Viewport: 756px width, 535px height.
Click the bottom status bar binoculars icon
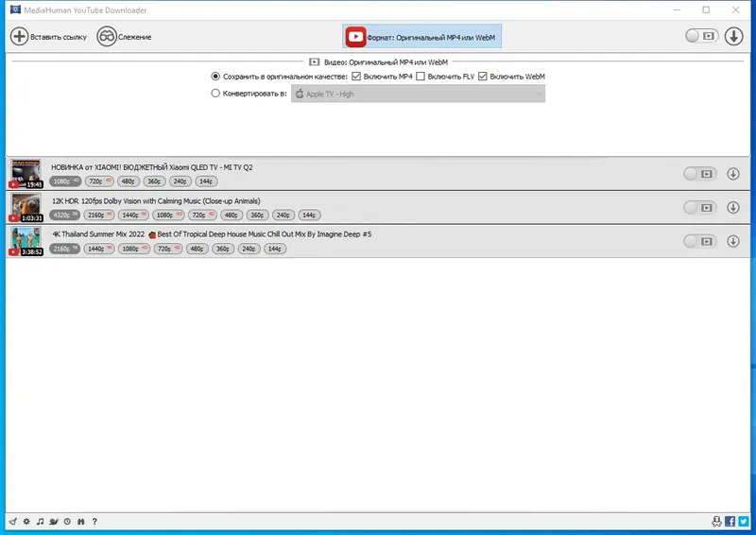pyautogui.click(x=81, y=522)
